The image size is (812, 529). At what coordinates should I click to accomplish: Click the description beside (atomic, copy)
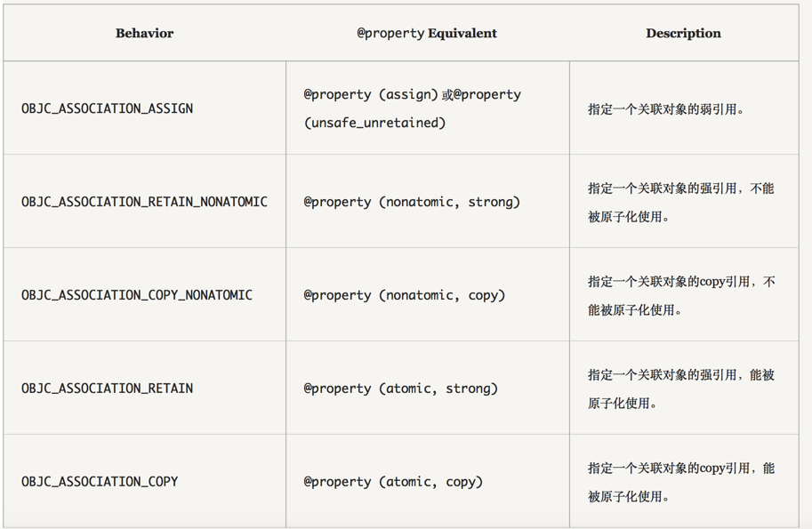coord(680,482)
